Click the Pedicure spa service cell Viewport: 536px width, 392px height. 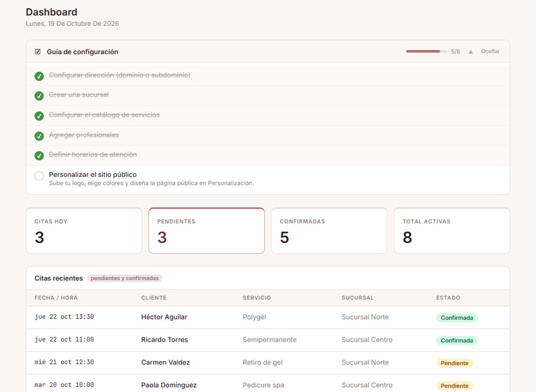point(263,385)
